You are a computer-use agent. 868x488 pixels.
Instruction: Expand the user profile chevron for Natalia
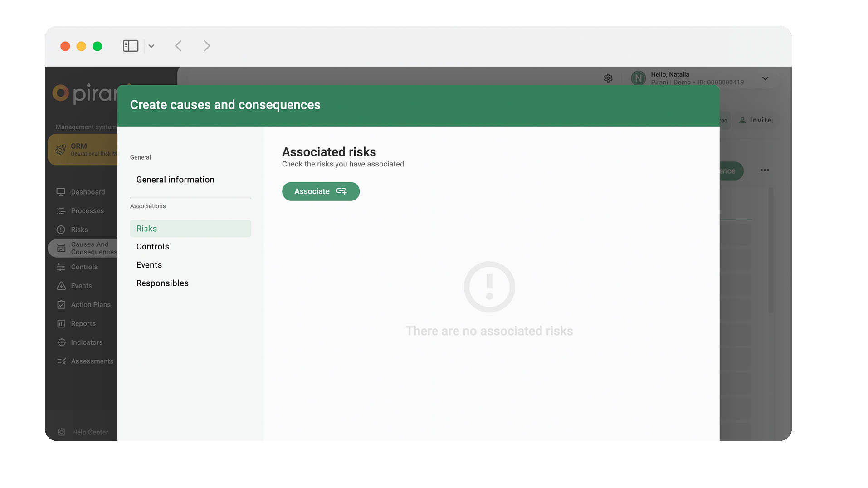point(766,78)
